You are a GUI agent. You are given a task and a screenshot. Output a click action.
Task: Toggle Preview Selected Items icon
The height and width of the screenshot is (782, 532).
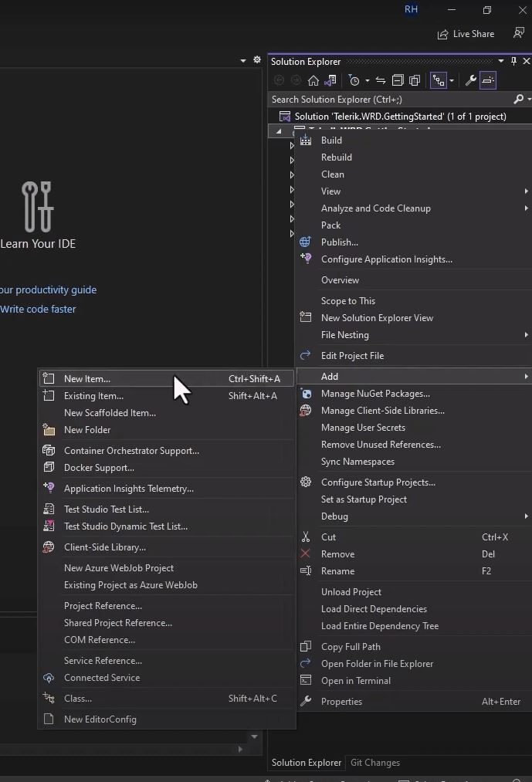488,80
